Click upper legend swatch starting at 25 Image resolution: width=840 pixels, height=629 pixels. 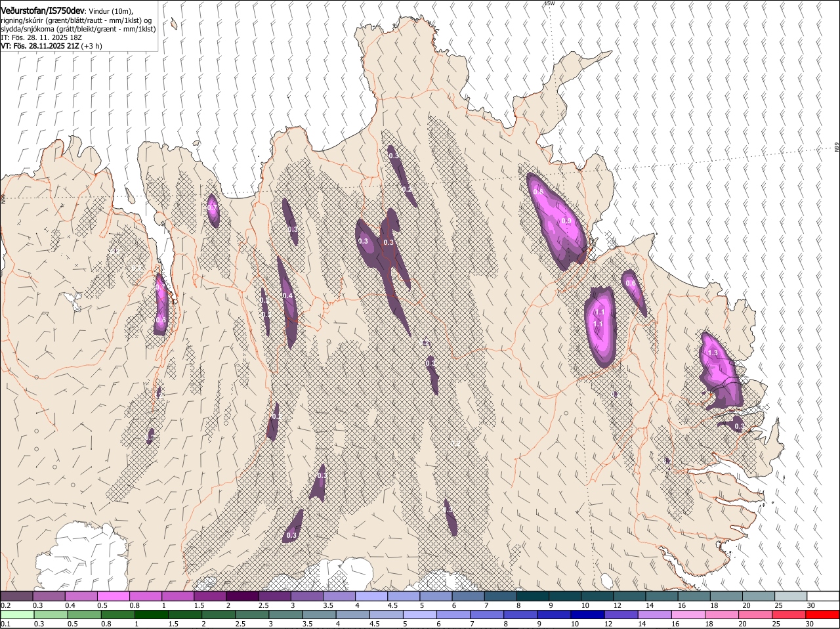pos(791,596)
